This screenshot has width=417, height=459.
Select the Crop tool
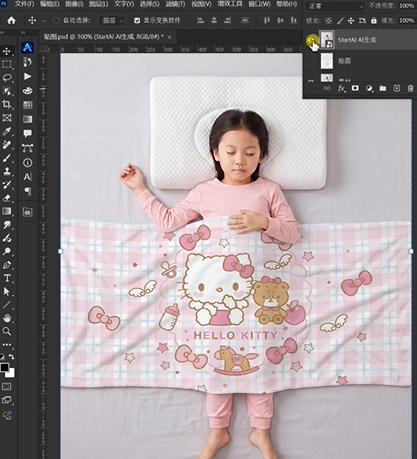pos(7,104)
